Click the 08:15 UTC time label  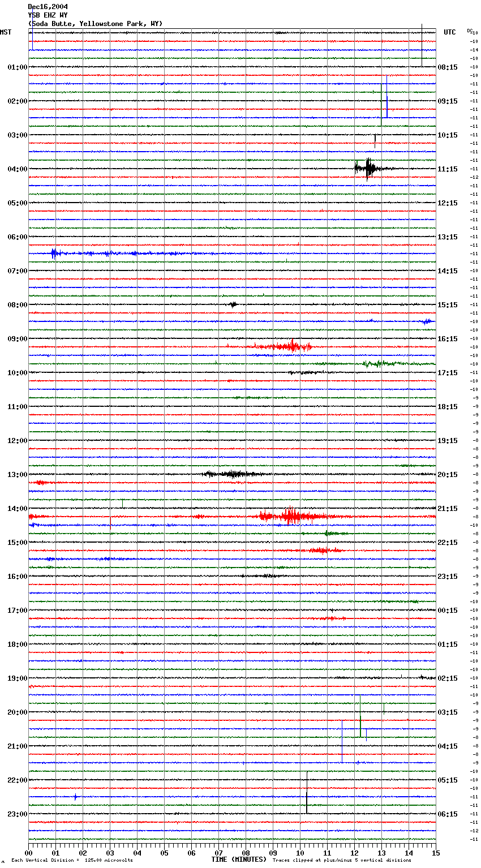(448, 67)
